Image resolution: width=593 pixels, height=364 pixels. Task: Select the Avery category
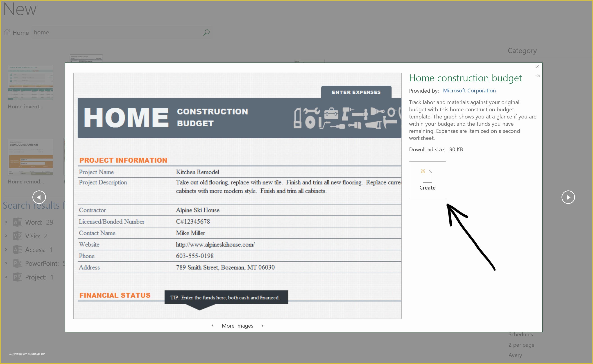pyautogui.click(x=515, y=355)
